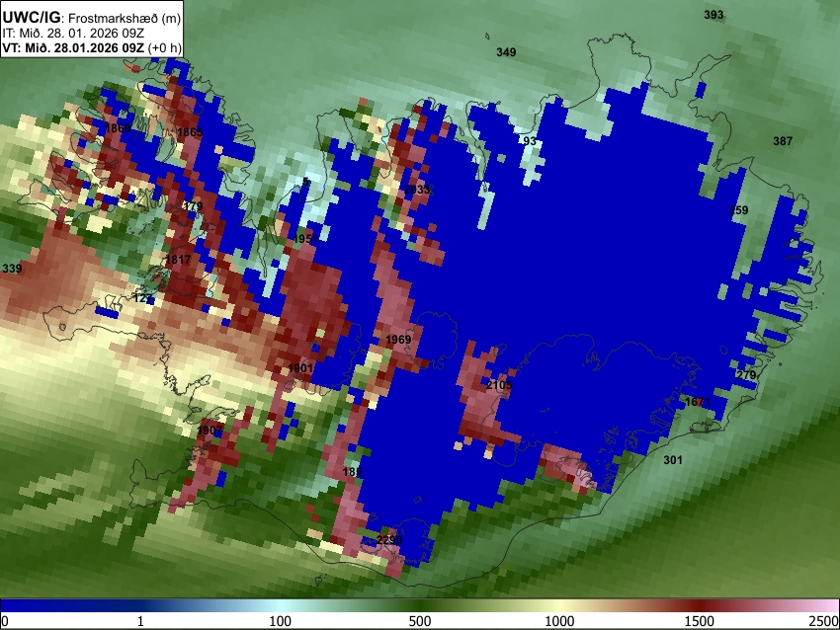Viewport: 840px width, 630px height.
Task: Click the map value 2299
Action: point(389,539)
